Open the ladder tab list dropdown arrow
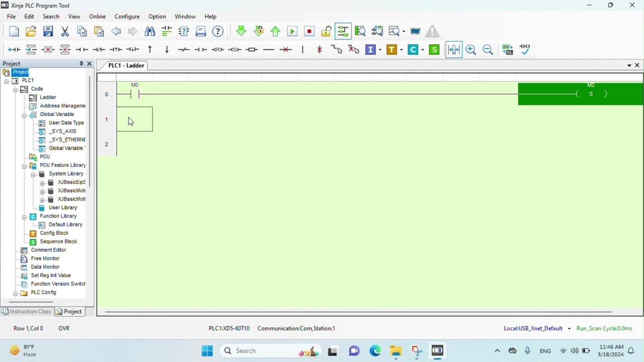The height and width of the screenshot is (362, 644). tap(629, 65)
